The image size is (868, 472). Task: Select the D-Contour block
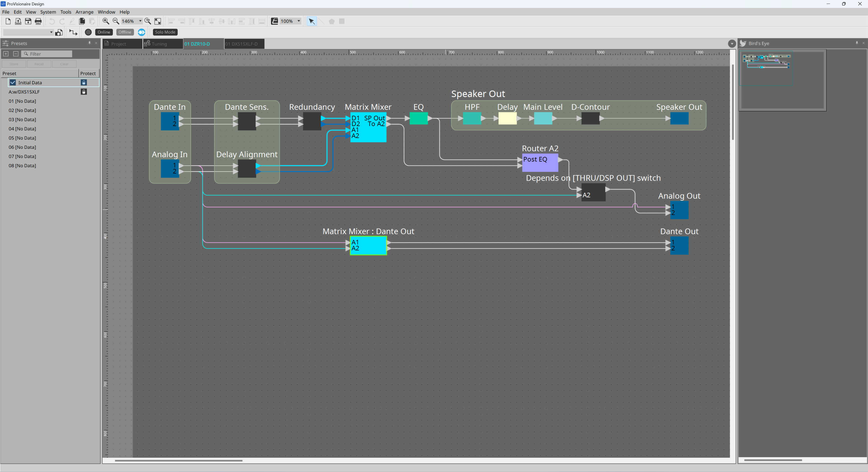pyautogui.click(x=590, y=119)
